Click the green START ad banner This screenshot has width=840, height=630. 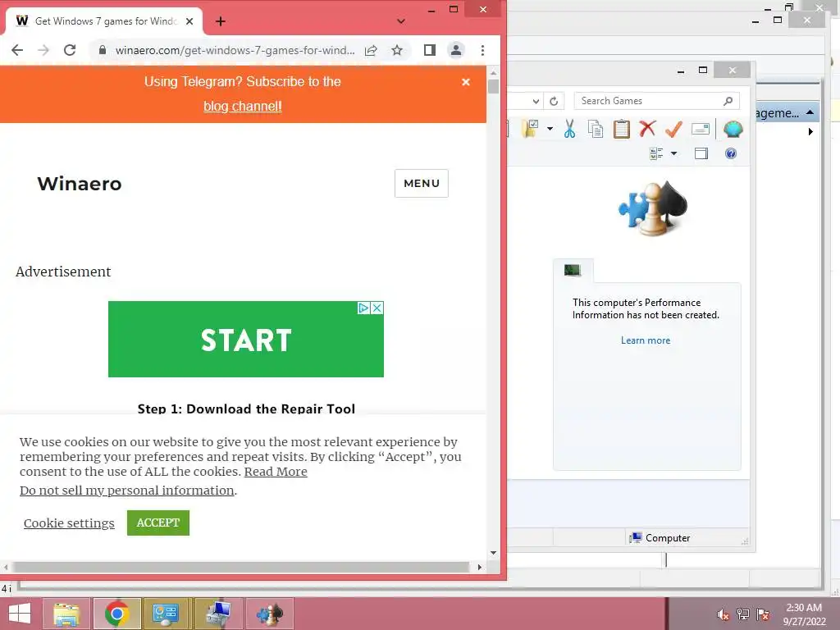click(x=246, y=339)
